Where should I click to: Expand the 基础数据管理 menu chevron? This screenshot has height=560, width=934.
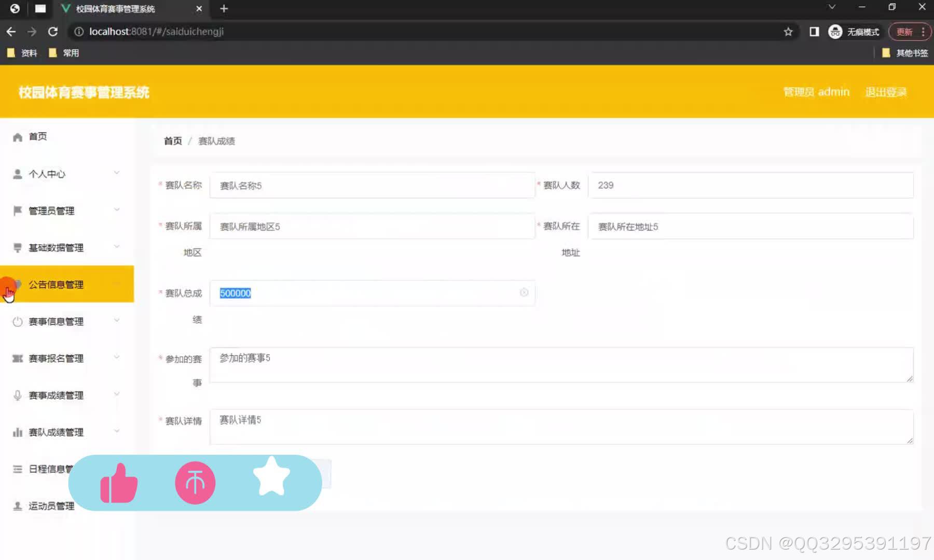pyautogui.click(x=117, y=246)
